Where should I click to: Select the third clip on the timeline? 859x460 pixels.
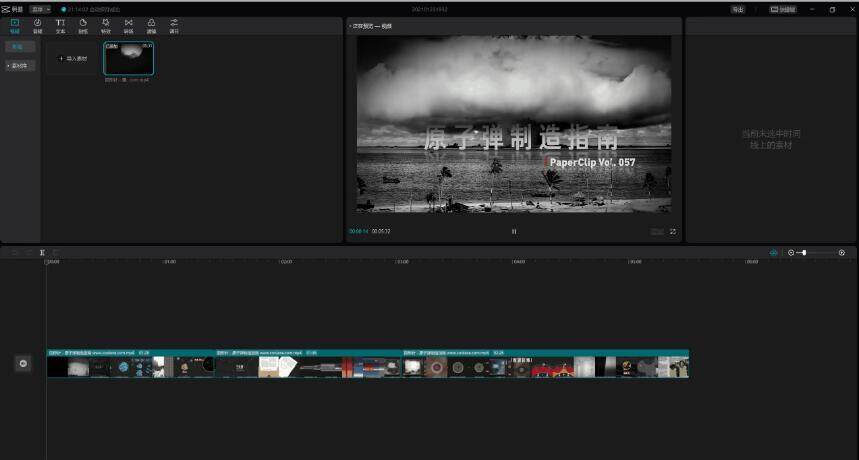546,364
